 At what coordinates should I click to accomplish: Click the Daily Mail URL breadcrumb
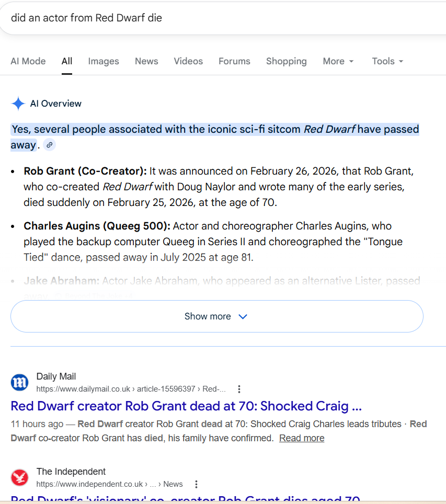pos(131,389)
